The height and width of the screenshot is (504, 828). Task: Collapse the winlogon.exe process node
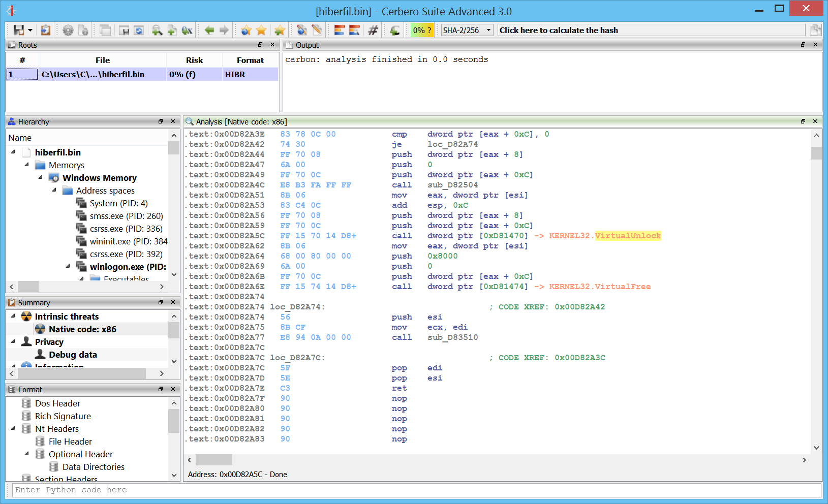[68, 266]
